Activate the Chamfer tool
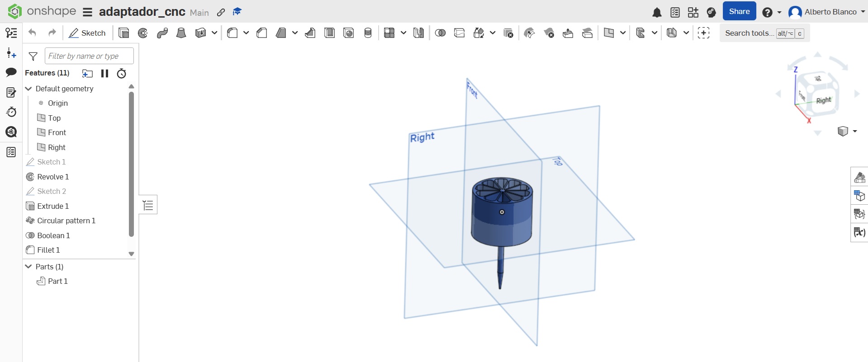868x362 pixels. point(261,33)
